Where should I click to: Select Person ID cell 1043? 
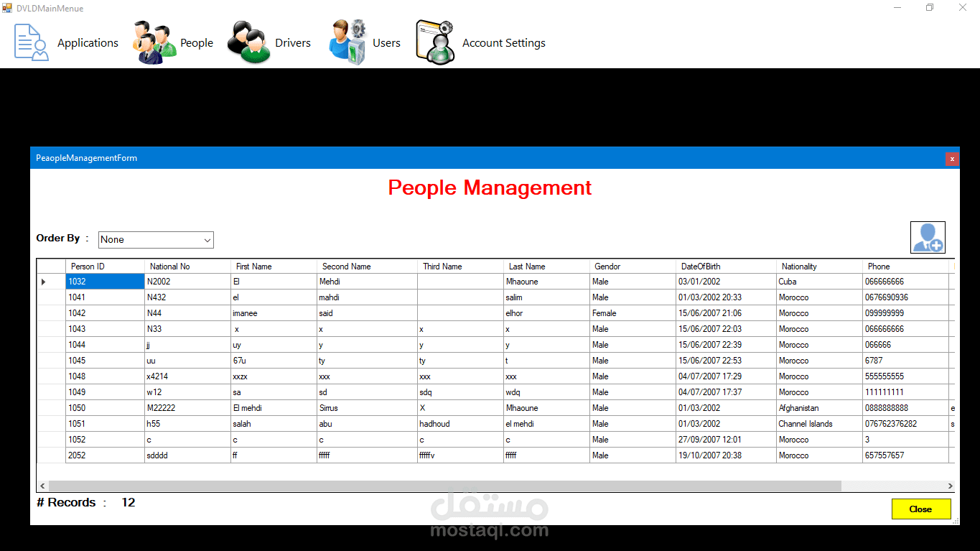[x=105, y=329]
